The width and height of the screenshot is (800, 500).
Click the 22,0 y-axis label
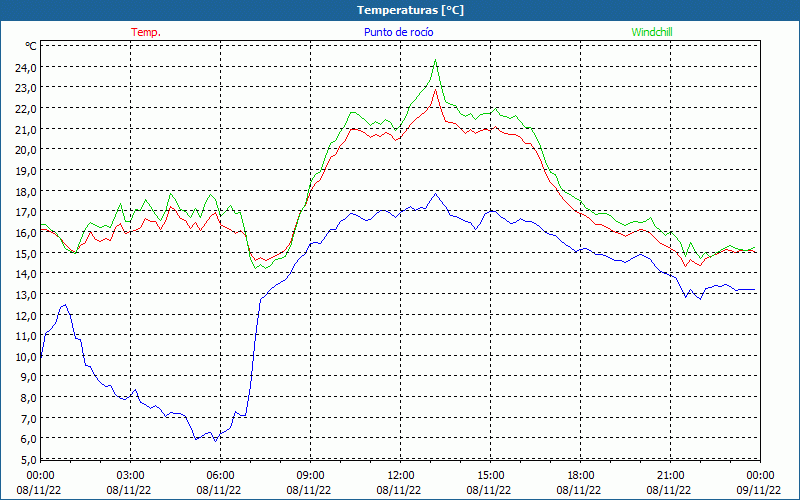[26, 109]
